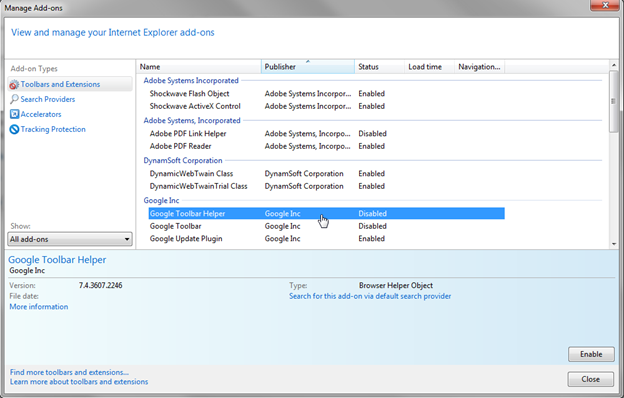Sort by Publisher column header

pyautogui.click(x=308, y=67)
